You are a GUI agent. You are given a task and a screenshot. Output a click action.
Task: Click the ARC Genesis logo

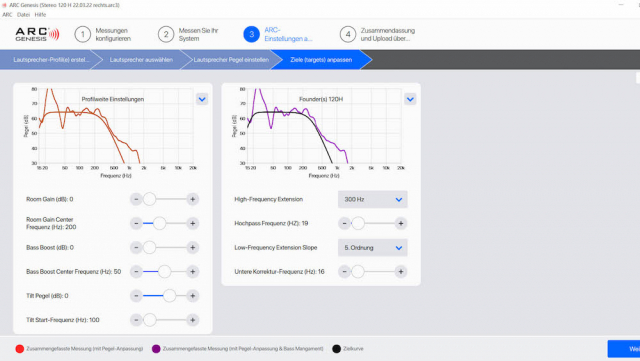(x=37, y=34)
